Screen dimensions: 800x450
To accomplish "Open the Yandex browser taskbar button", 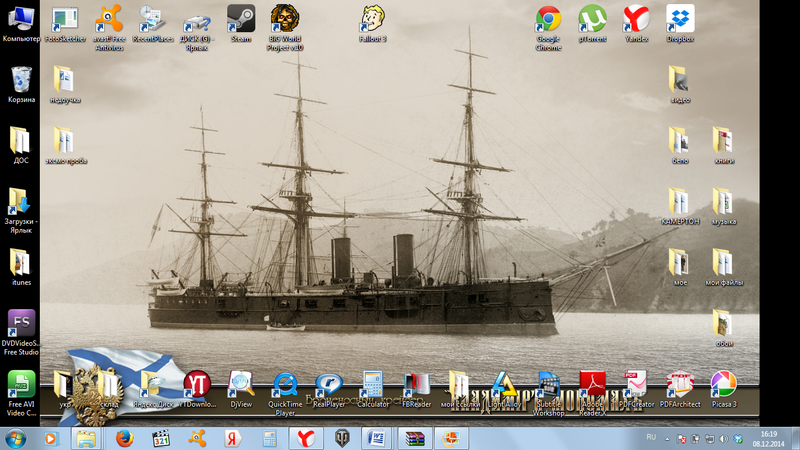I will [306, 439].
